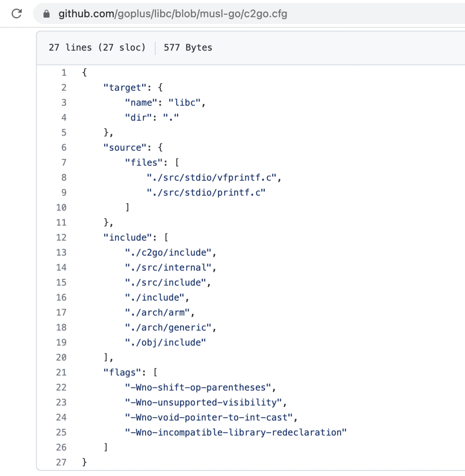Click the "dir" key on line 4
This screenshot has height=476, width=465.
139,117
